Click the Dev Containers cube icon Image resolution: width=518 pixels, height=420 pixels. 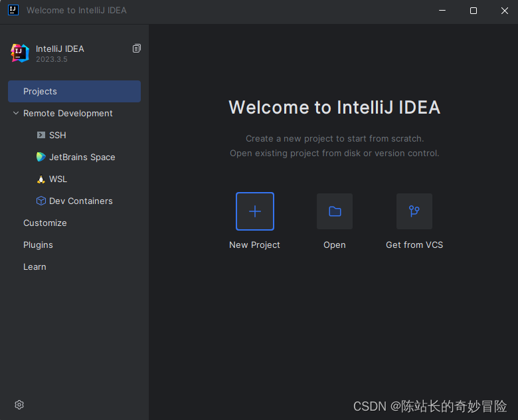coord(41,201)
